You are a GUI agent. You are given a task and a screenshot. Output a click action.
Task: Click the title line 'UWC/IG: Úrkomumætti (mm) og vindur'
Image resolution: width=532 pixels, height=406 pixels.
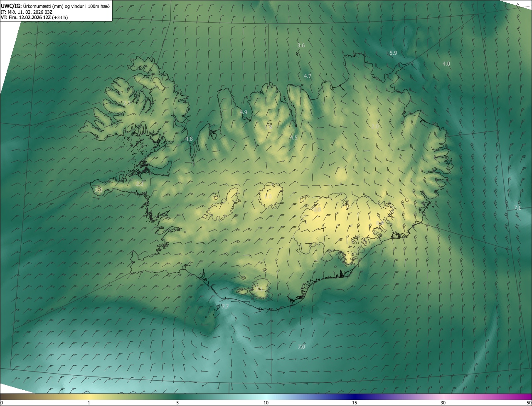click(x=55, y=6)
